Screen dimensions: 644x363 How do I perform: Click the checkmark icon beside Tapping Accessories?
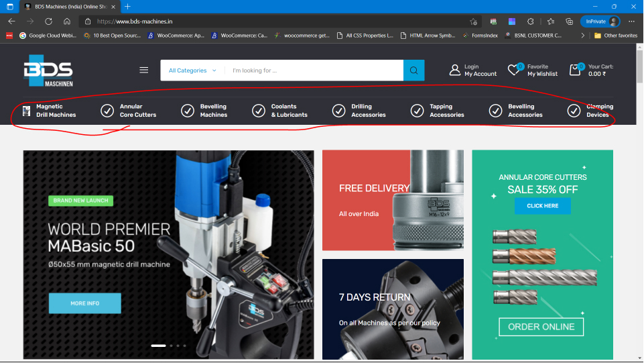click(x=417, y=111)
